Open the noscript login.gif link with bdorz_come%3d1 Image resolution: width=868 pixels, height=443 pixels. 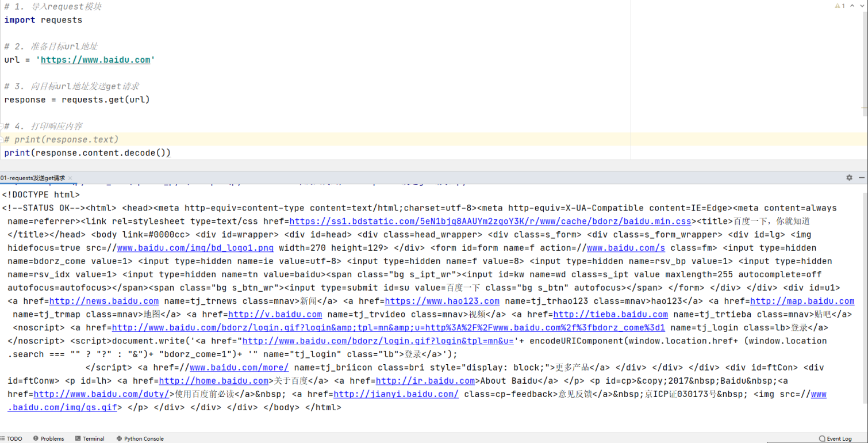point(389,327)
